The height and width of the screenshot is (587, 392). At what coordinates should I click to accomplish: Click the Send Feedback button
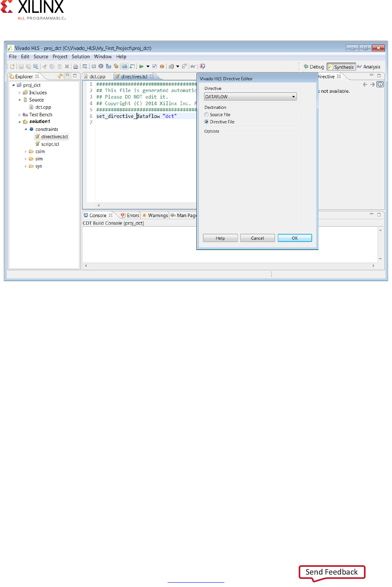pyautogui.click(x=332, y=572)
